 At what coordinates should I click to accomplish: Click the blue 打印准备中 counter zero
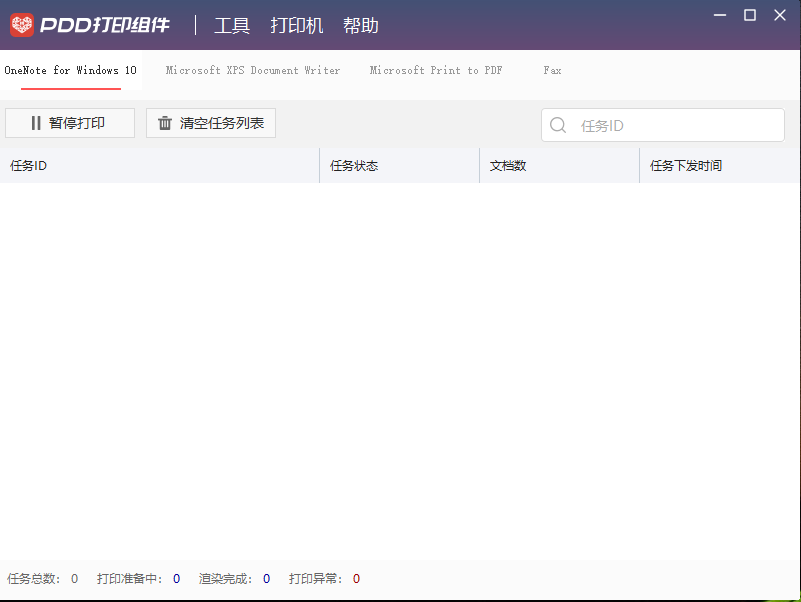coord(176,578)
